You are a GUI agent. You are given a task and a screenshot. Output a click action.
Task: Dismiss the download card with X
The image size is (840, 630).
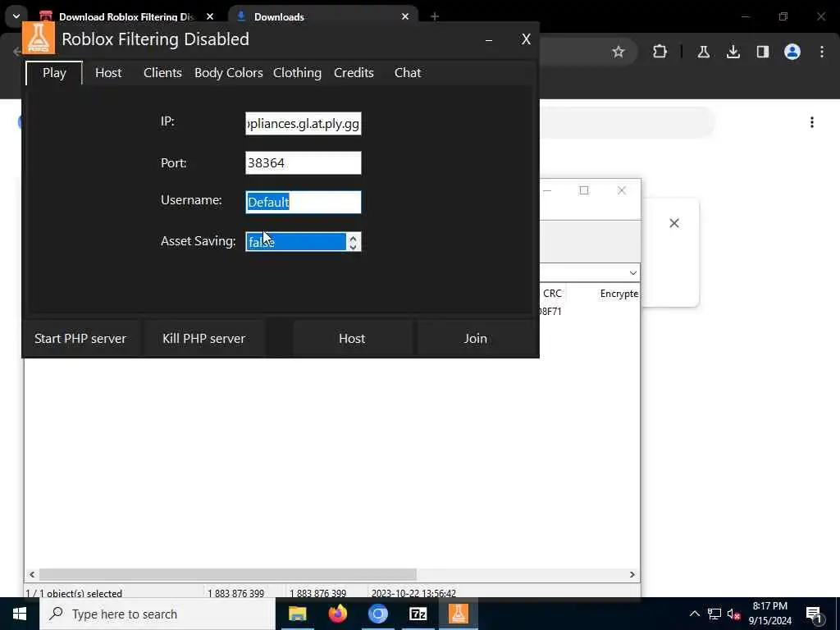[674, 223]
